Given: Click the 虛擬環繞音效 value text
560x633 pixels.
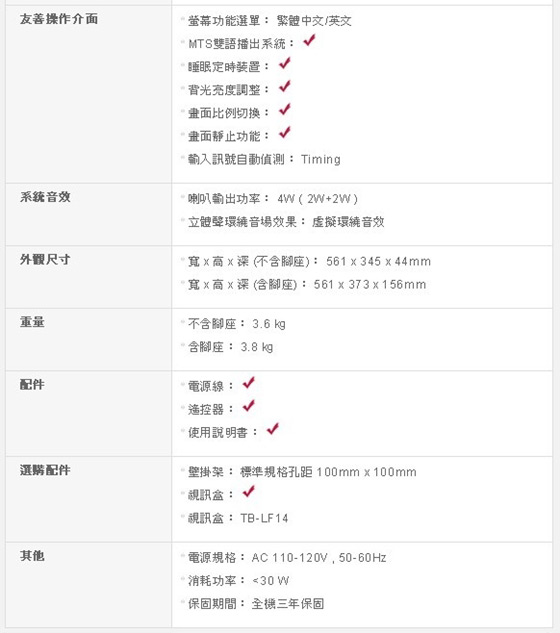Looking at the screenshot, I should (348, 222).
